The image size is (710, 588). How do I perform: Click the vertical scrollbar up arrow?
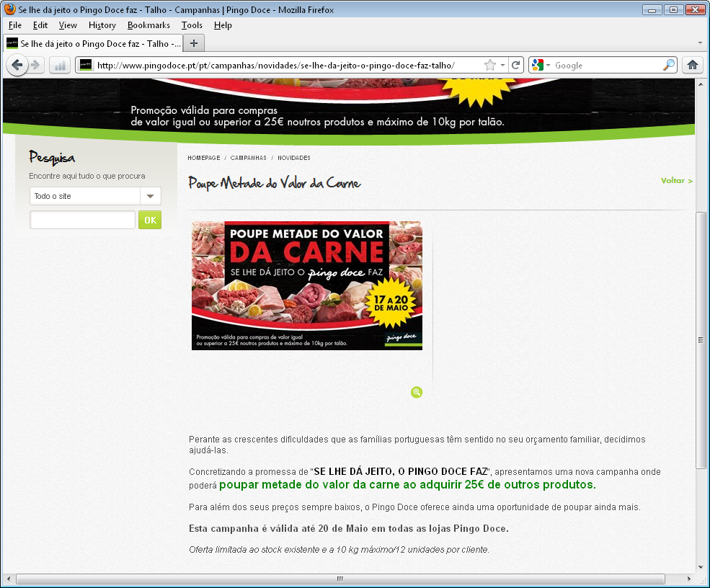pyautogui.click(x=701, y=84)
